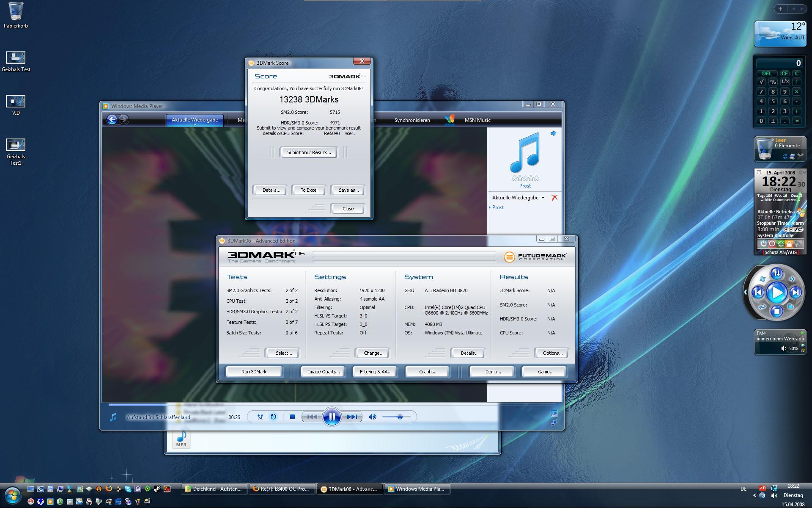Click Change under Settings
The width and height of the screenshot is (812, 508).
(373, 353)
